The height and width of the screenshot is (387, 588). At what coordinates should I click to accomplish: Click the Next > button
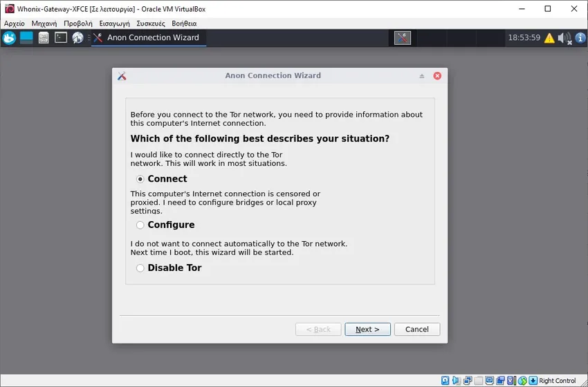367,330
